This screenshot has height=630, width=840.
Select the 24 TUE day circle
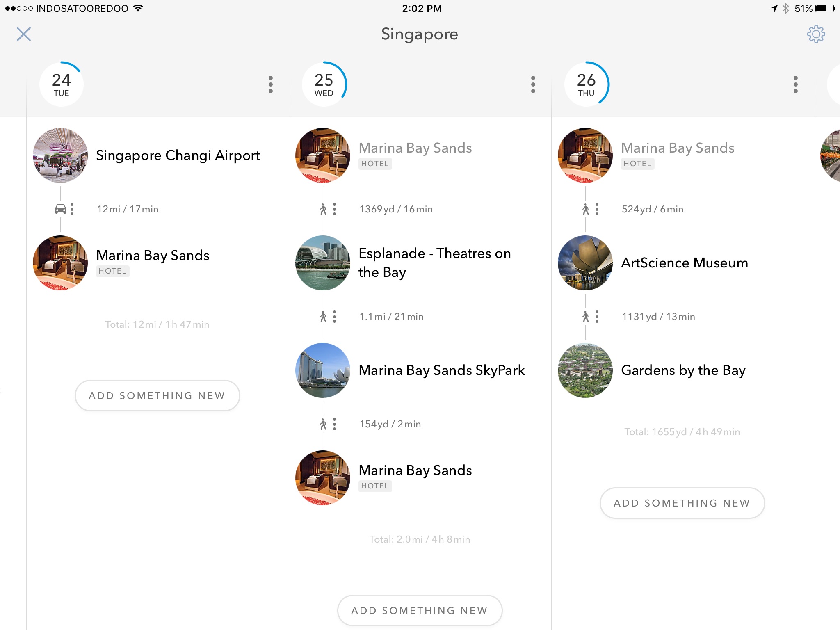[62, 84]
